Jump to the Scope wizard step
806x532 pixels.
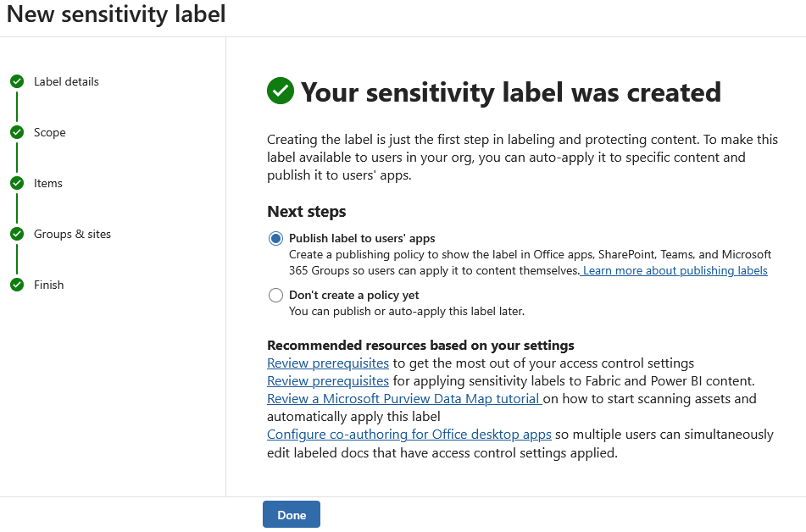pyautogui.click(x=50, y=132)
